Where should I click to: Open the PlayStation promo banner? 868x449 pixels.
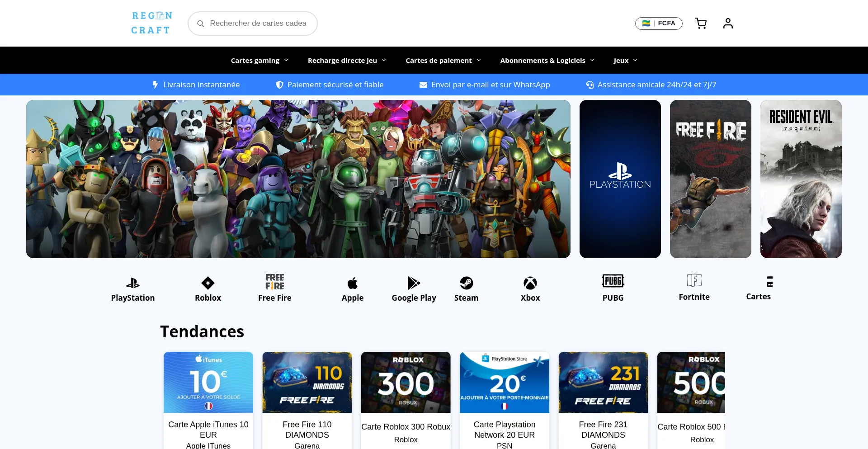(x=620, y=179)
